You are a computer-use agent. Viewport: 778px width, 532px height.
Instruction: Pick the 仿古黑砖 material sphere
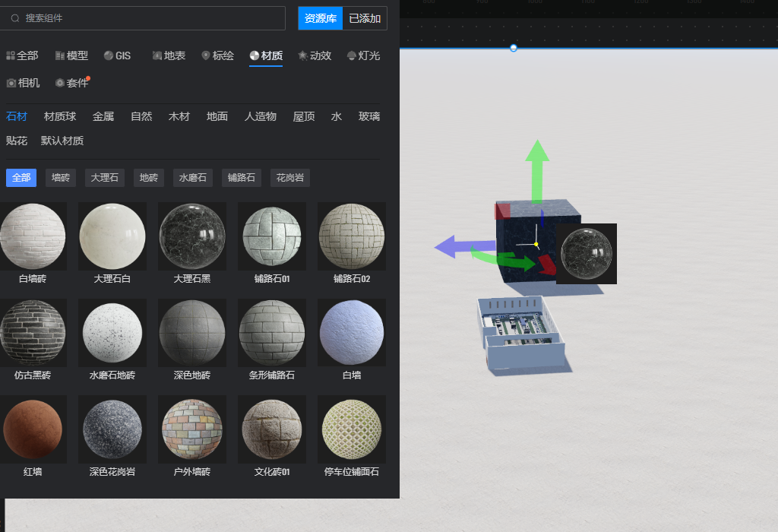point(33,333)
